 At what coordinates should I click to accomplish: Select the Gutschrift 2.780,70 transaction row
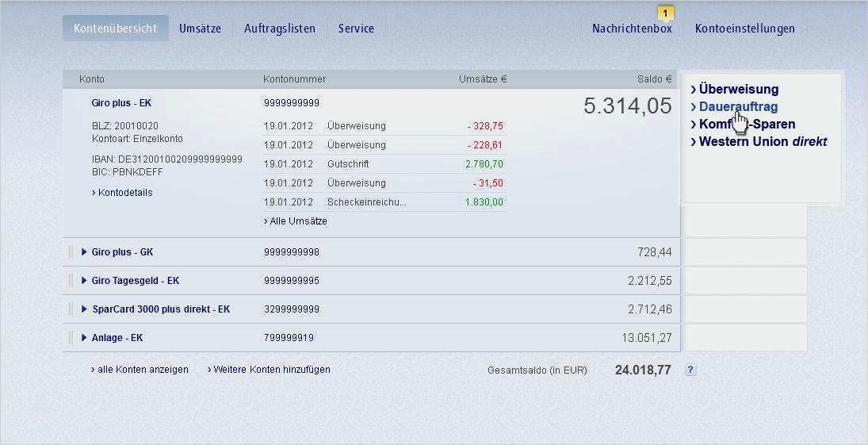point(384,164)
